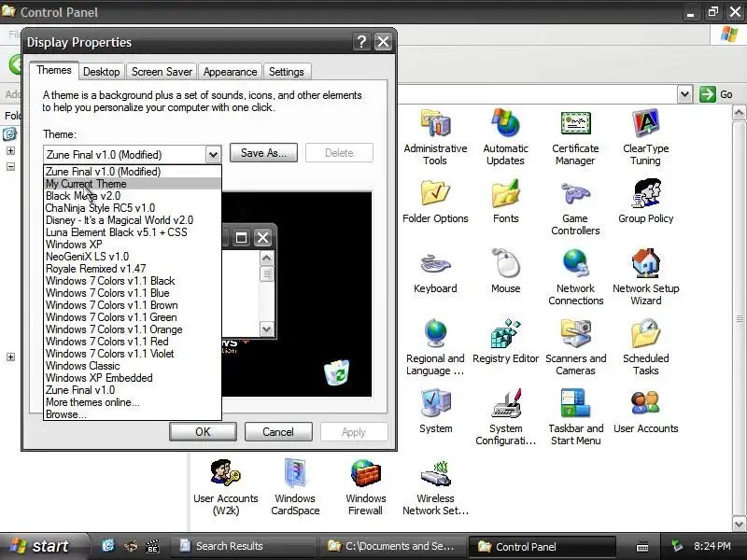Screen dimensions: 747x560
Task: Collapse the Theme dropdown arrow
Action: click(x=214, y=154)
